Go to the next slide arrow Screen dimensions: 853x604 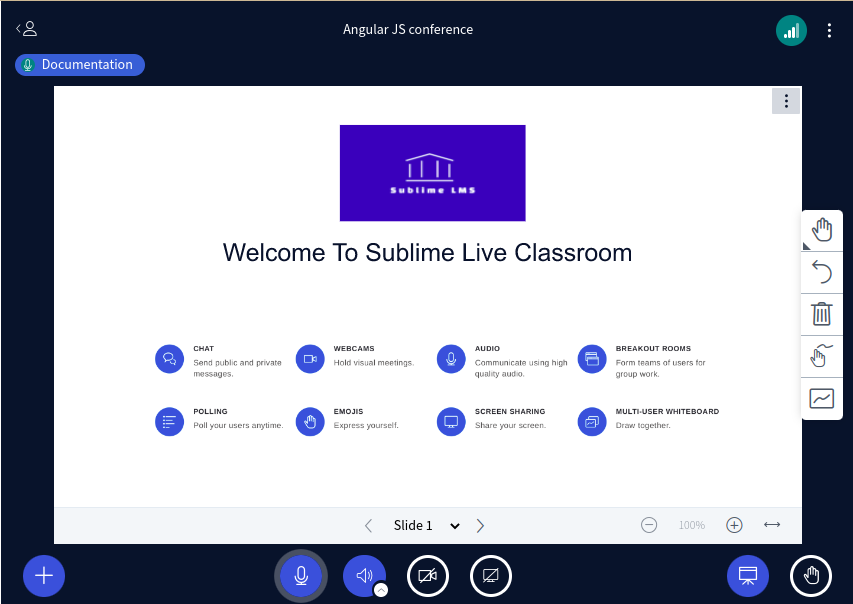[x=480, y=525]
